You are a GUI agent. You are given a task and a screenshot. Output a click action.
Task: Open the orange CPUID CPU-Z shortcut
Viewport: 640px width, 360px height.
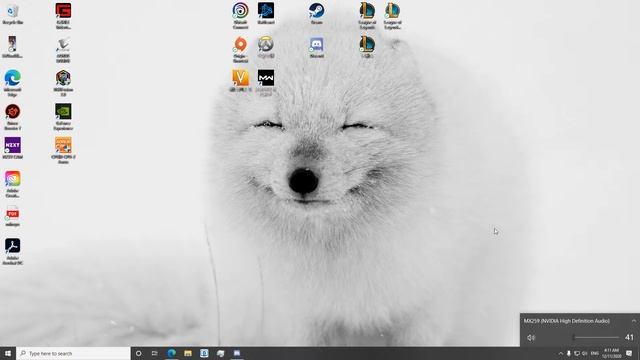63,150
